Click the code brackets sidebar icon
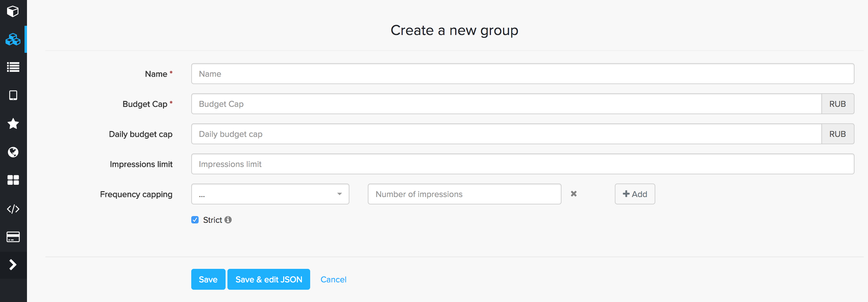Image resolution: width=868 pixels, height=302 pixels. pos(13,209)
